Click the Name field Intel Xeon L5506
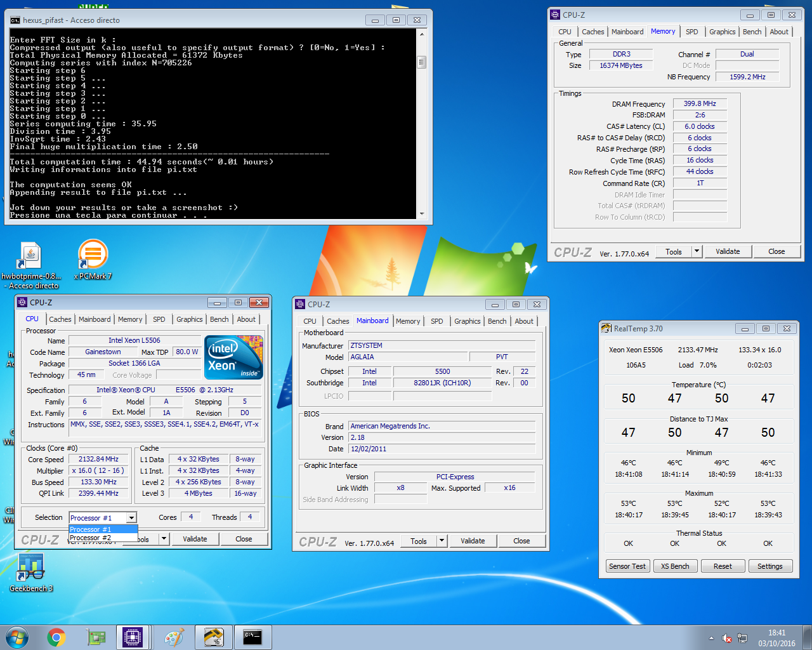Viewport: 812px width, 650px height. [134, 340]
